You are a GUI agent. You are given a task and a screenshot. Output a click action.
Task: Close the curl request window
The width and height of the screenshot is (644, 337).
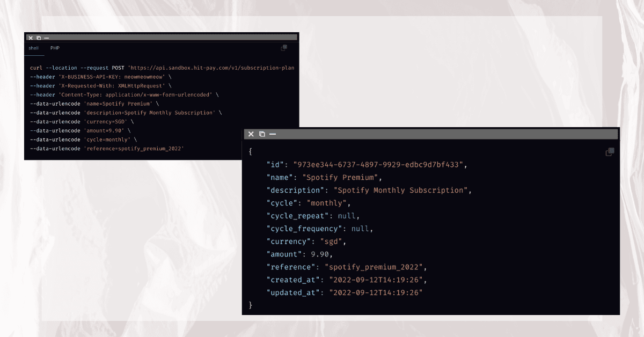tap(31, 38)
